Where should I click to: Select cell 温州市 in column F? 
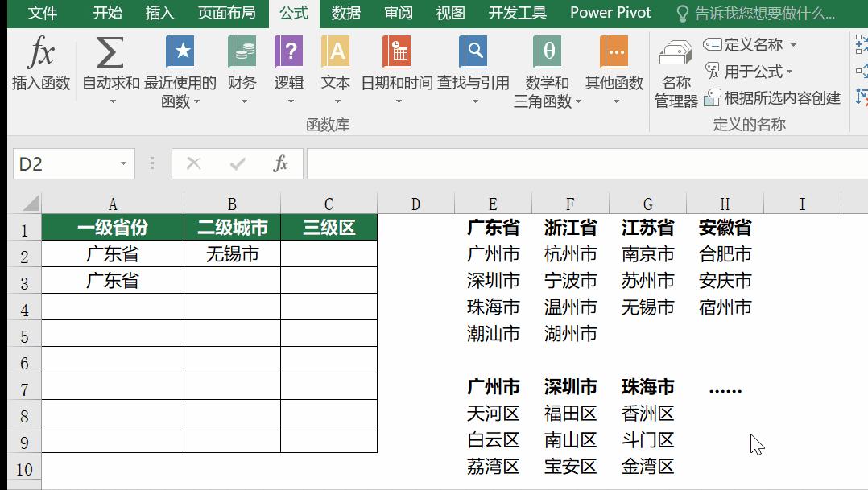(x=570, y=307)
